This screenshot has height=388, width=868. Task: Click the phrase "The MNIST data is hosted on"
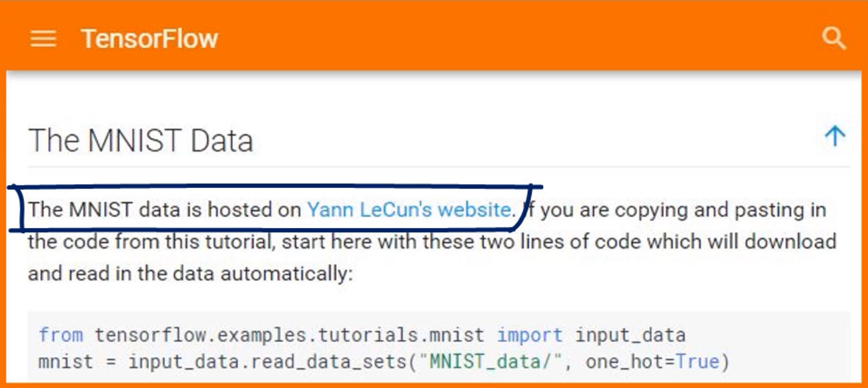click(164, 210)
